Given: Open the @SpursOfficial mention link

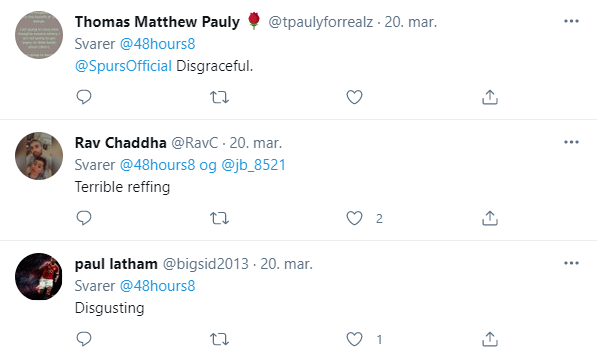Looking at the screenshot, I should coord(123,66).
